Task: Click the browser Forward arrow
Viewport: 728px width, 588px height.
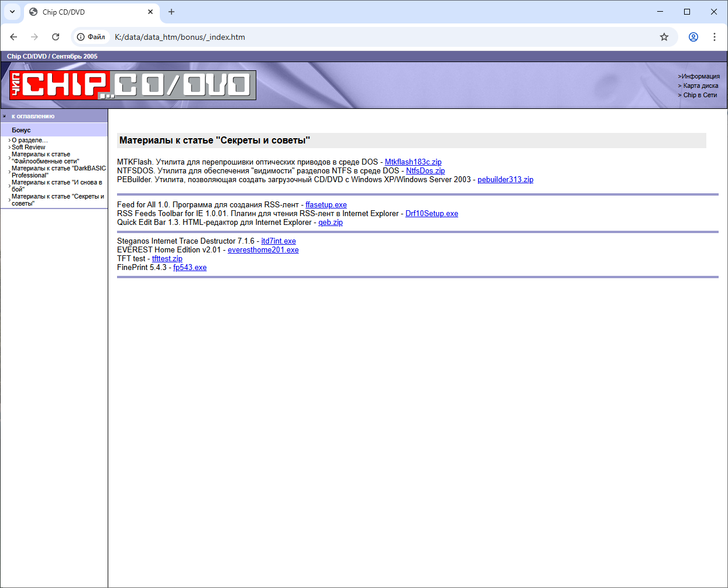Action: (x=35, y=37)
